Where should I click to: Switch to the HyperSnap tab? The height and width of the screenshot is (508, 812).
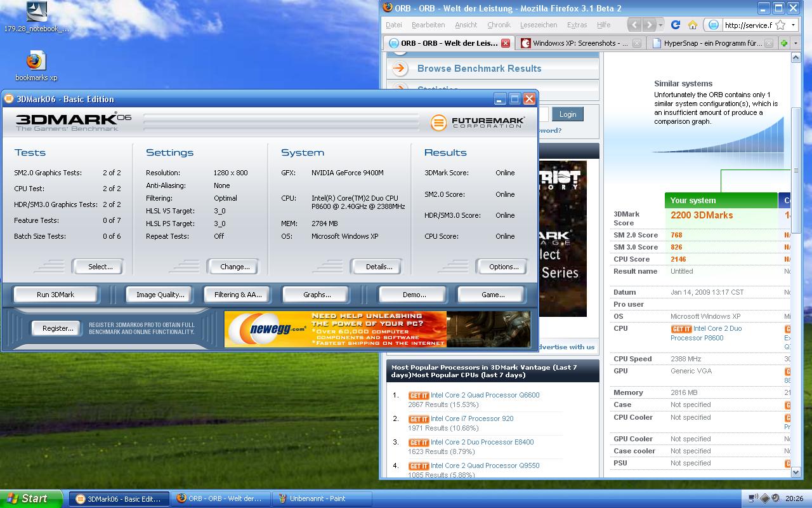(x=704, y=43)
